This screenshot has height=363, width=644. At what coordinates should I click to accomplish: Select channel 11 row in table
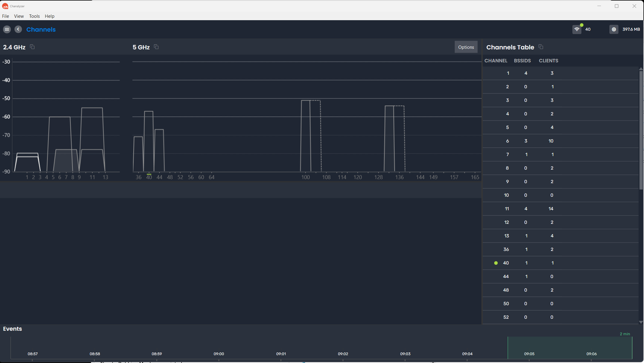(x=560, y=209)
